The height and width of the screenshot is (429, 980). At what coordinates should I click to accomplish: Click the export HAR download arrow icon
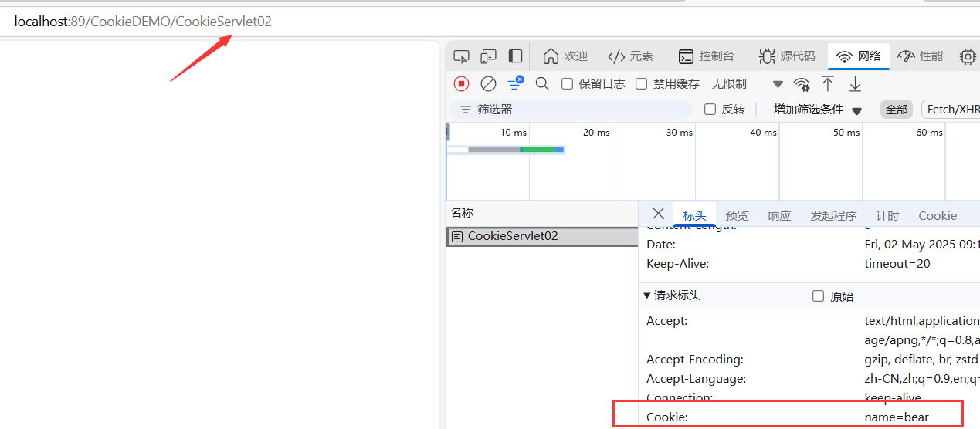click(855, 83)
